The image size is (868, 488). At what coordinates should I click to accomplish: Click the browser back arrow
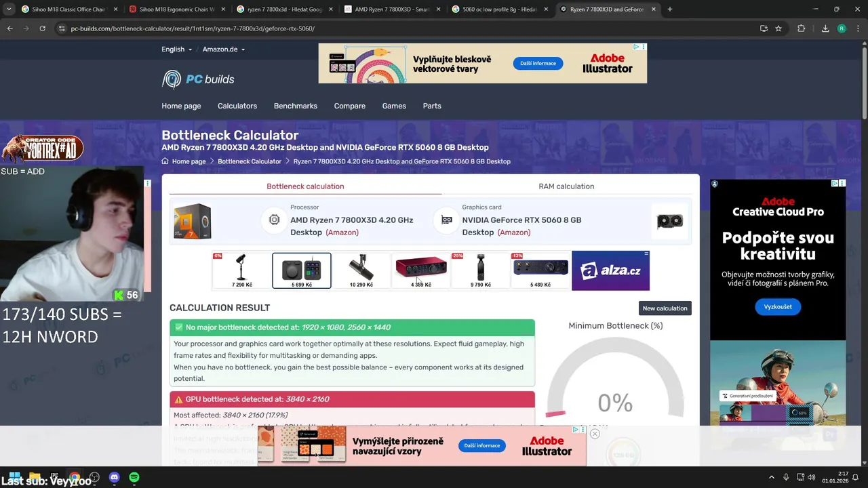point(9,28)
